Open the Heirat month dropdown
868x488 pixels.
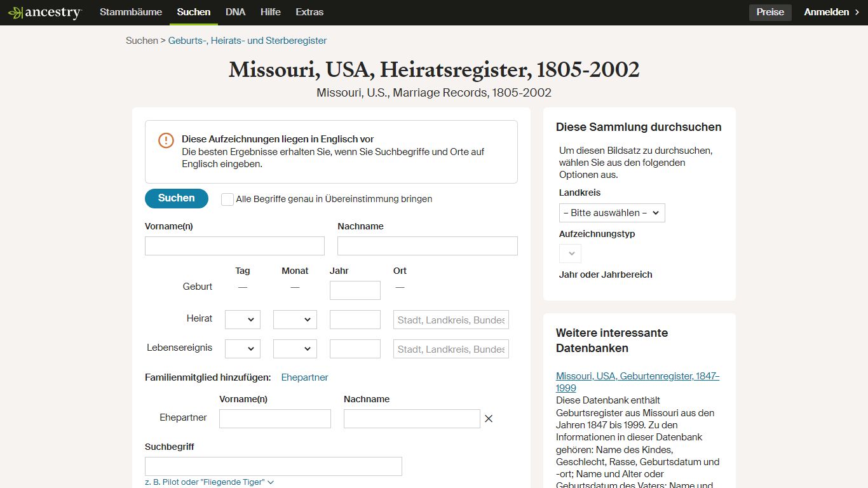coord(295,320)
